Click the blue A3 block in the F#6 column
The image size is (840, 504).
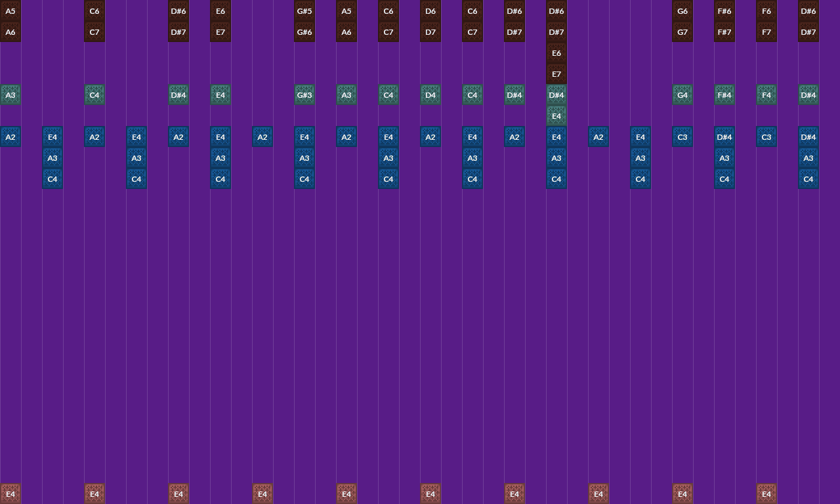pyautogui.click(x=724, y=157)
